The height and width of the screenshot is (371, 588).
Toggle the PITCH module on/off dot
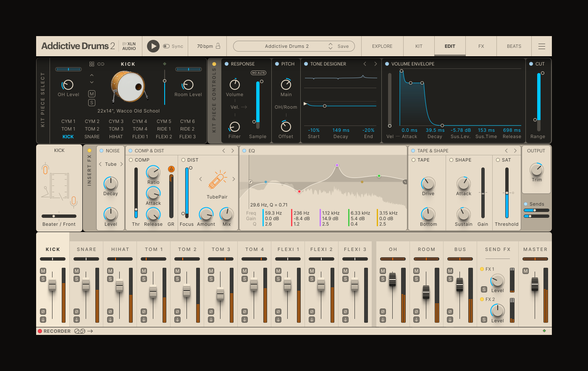coord(277,64)
